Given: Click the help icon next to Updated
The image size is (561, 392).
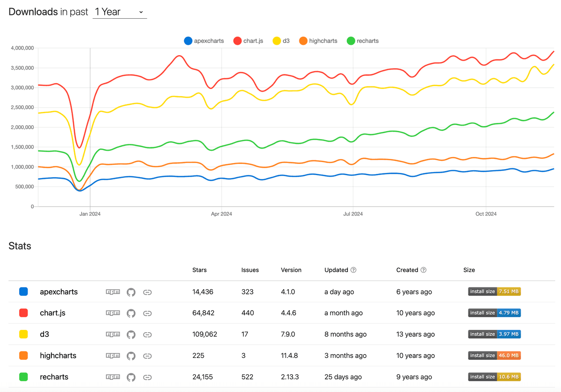Looking at the screenshot, I should pos(354,270).
